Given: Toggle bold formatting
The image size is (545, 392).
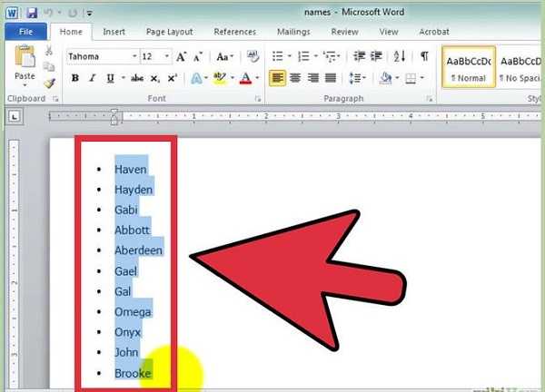Looking at the screenshot, I should click(74, 78).
